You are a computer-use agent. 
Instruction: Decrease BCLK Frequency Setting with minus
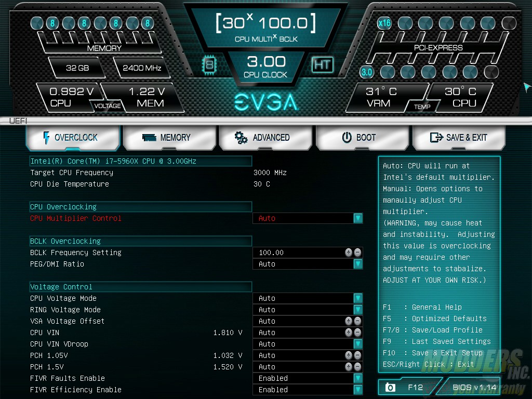pyautogui.click(x=357, y=252)
